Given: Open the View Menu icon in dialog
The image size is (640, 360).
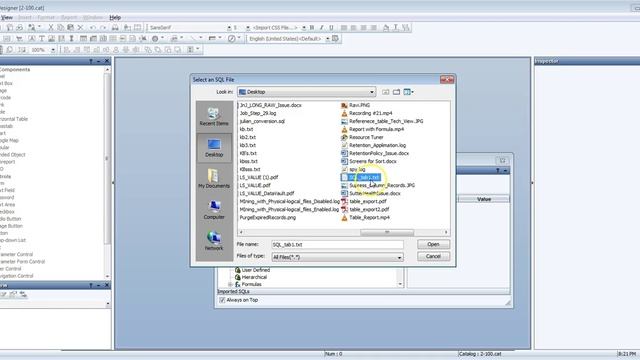Looking at the screenshot, I should coord(408,92).
